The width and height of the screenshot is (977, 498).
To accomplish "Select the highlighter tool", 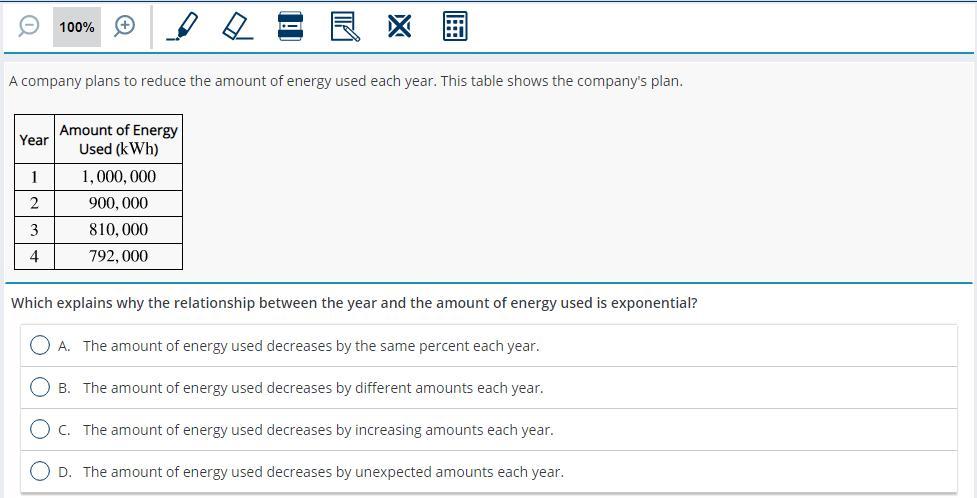I will 182,27.
